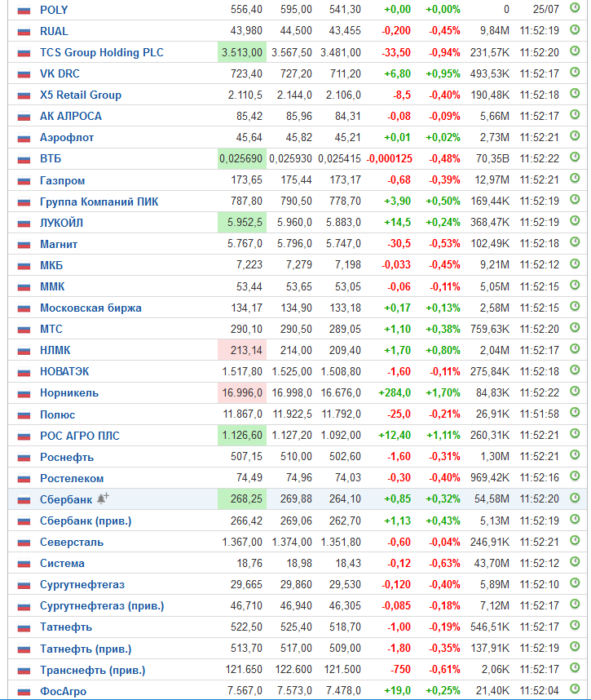
Task: Open the АК АЛРОСА link
Action: click(71, 116)
